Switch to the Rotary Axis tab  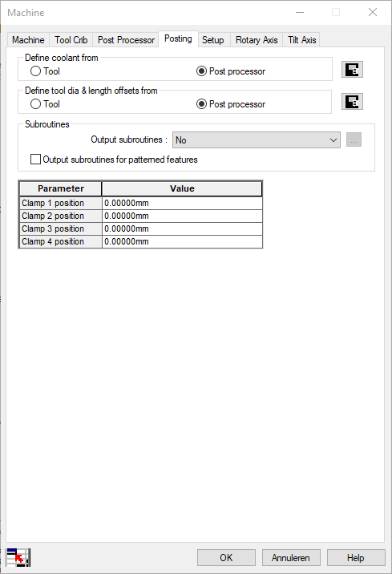257,40
